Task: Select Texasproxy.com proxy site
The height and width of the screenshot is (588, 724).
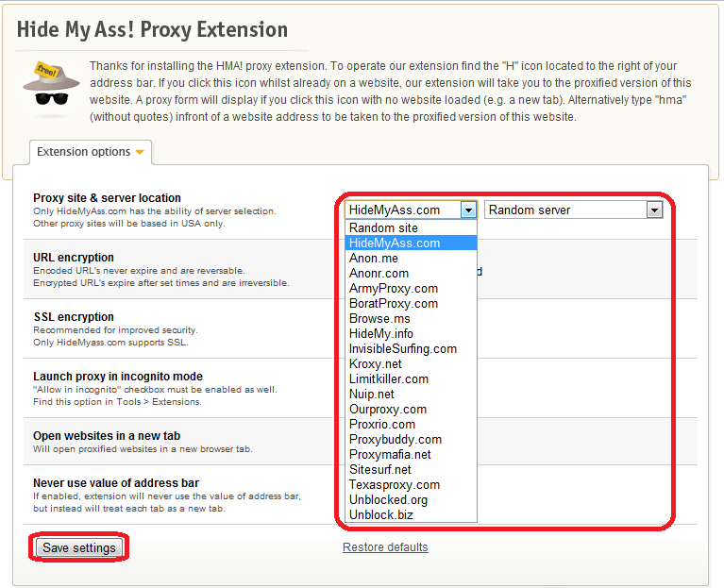Action: 395,484
